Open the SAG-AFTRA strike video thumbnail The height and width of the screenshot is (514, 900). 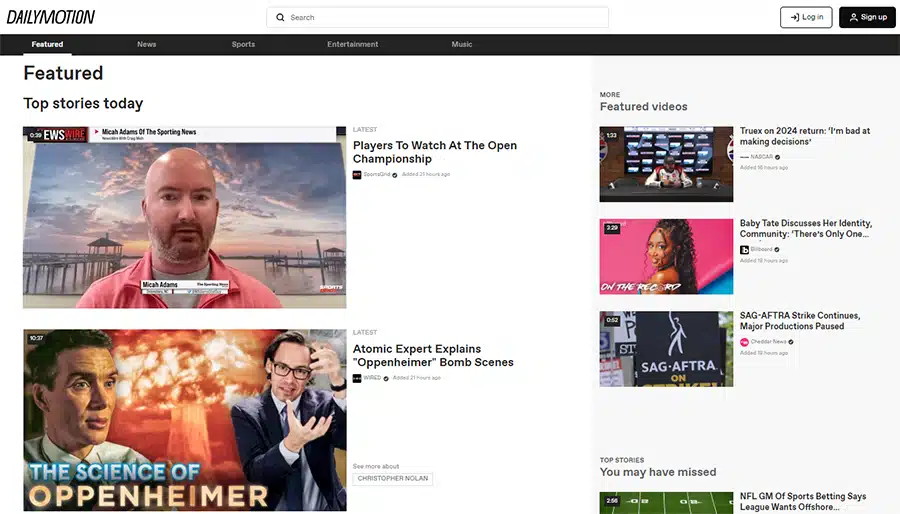tap(666, 349)
